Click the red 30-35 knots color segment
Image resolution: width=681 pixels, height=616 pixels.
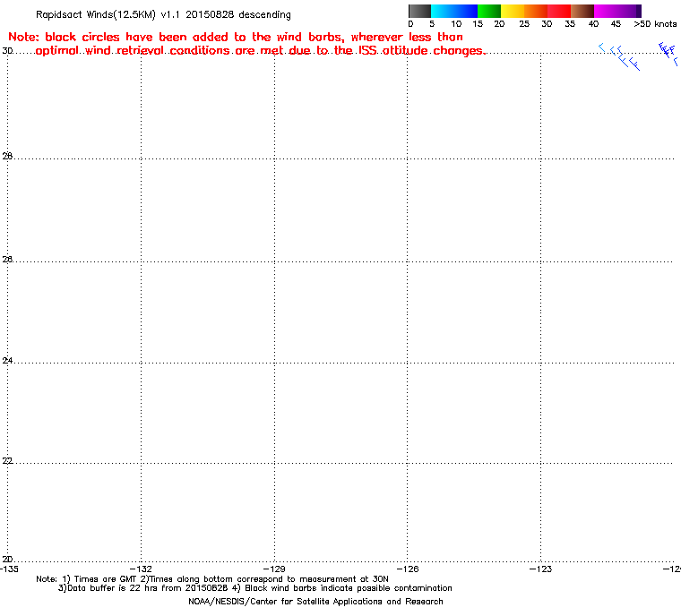[x=559, y=11]
